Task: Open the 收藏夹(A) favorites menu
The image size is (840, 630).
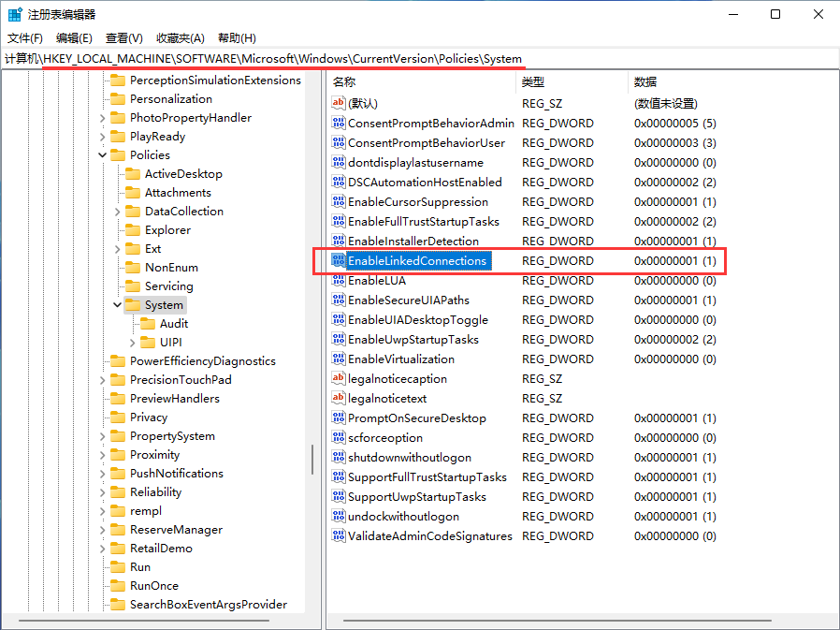Action: [181, 38]
